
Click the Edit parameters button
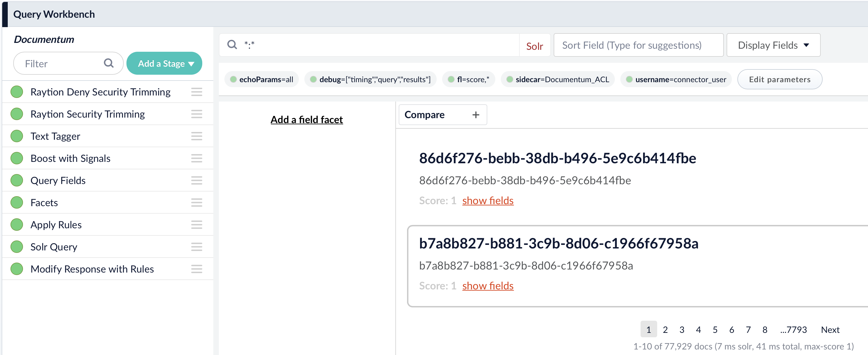780,79
